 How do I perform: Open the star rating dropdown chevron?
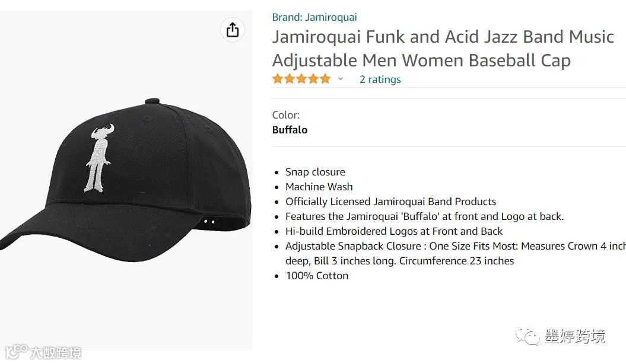point(340,79)
